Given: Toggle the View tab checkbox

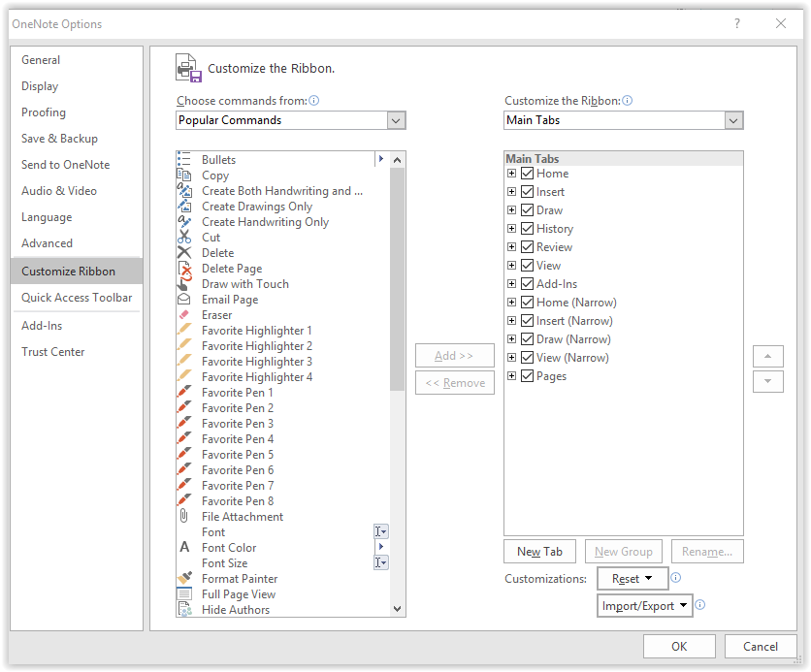Looking at the screenshot, I should click(527, 265).
